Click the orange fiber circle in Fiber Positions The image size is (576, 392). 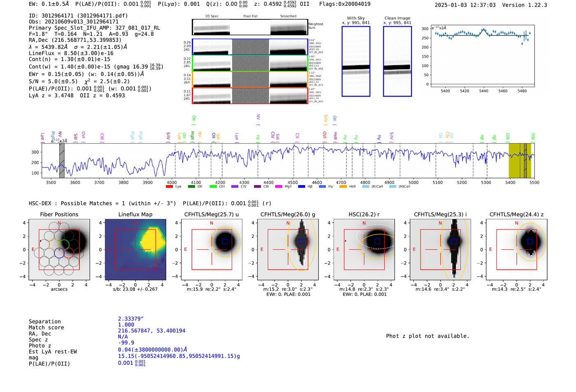click(x=54, y=244)
